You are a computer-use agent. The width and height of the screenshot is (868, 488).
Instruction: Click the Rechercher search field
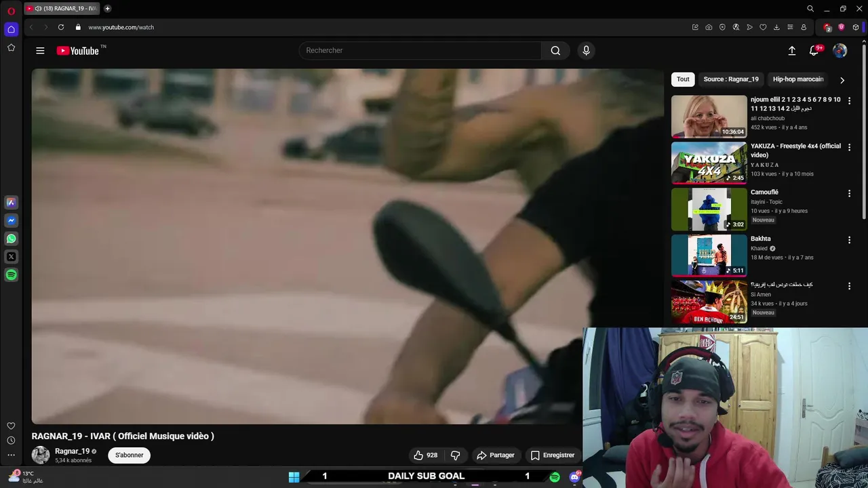(420, 50)
